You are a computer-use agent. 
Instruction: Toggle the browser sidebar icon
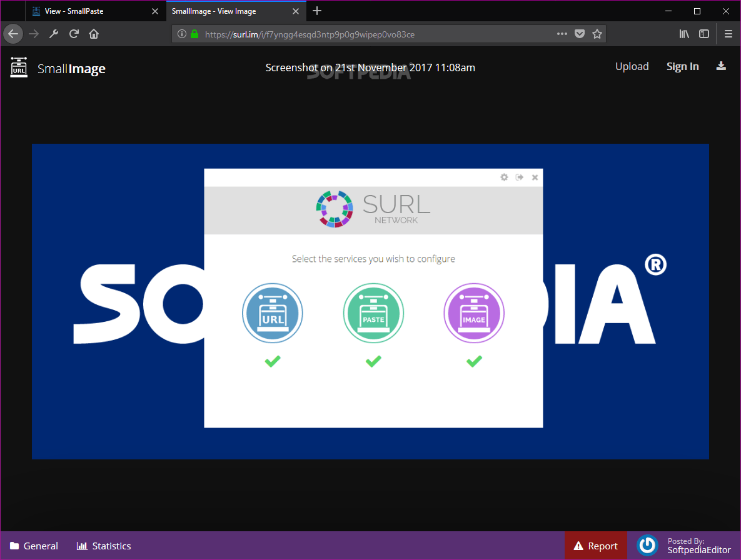coord(704,34)
